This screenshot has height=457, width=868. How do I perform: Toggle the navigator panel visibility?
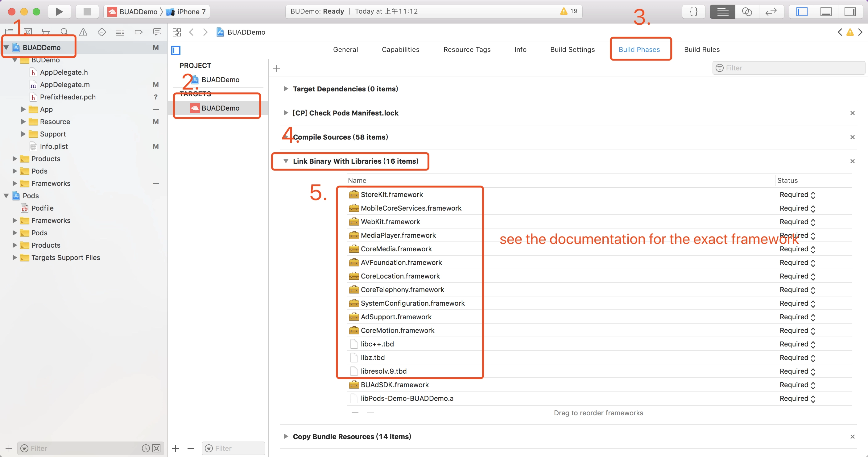[802, 12]
